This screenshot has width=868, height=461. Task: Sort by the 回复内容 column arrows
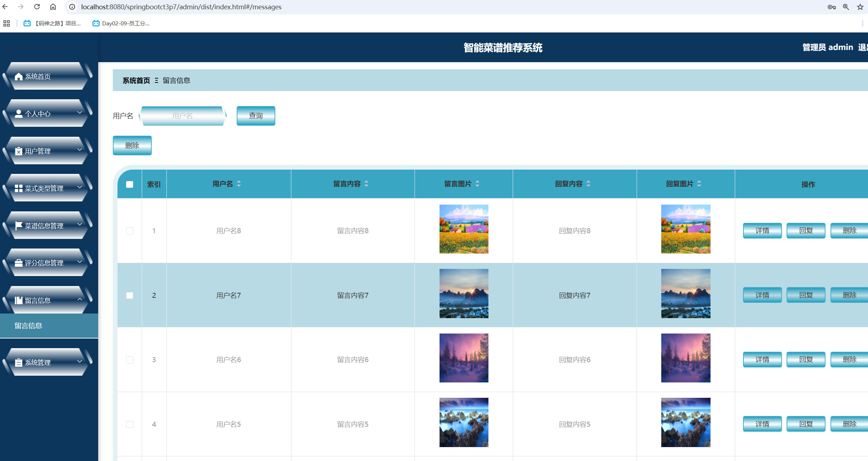coord(588,184)
